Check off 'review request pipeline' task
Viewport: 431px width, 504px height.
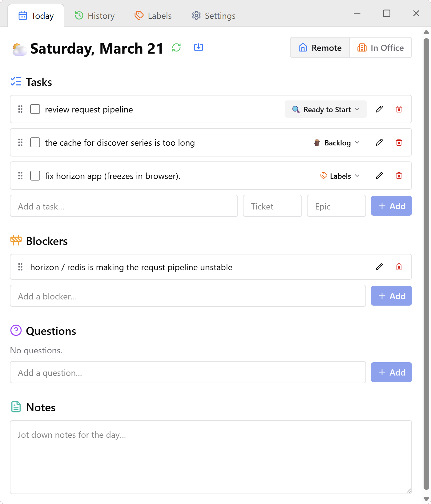point(35,109)
